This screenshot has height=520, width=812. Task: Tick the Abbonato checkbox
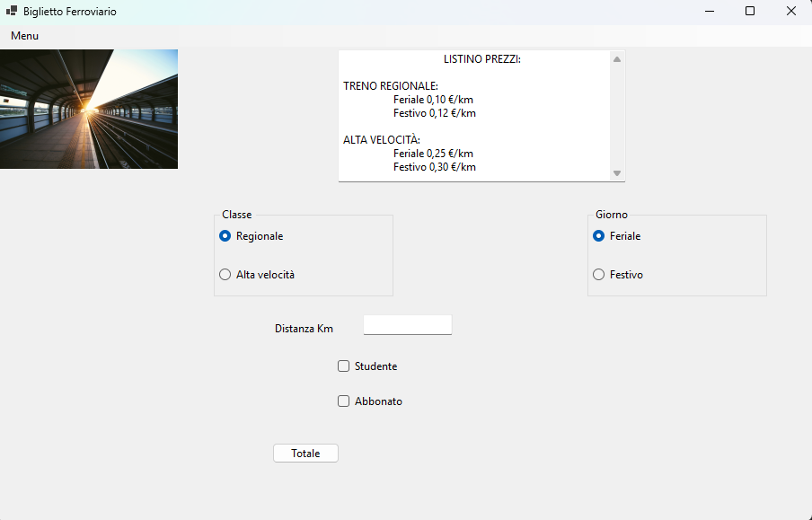tap(370, 401)
